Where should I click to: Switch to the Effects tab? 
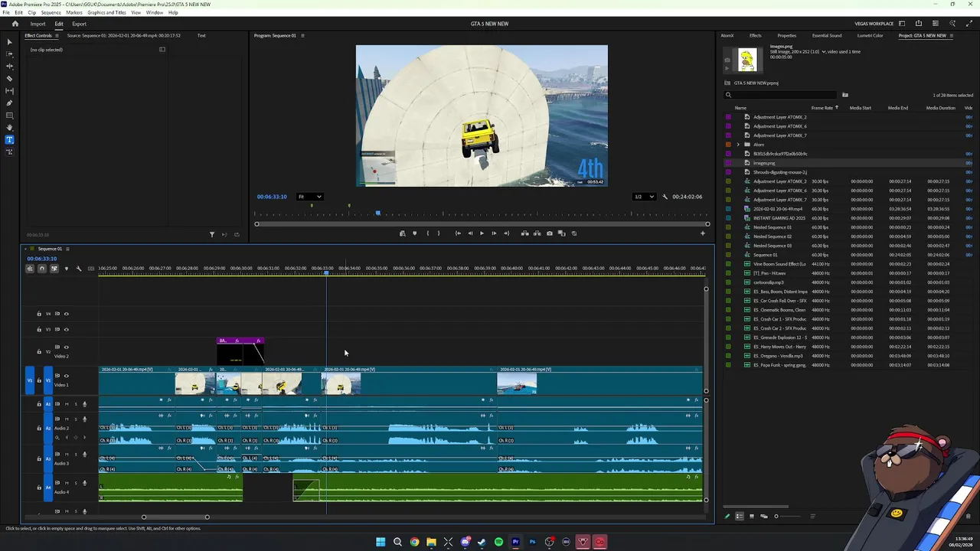pos(755,35)
